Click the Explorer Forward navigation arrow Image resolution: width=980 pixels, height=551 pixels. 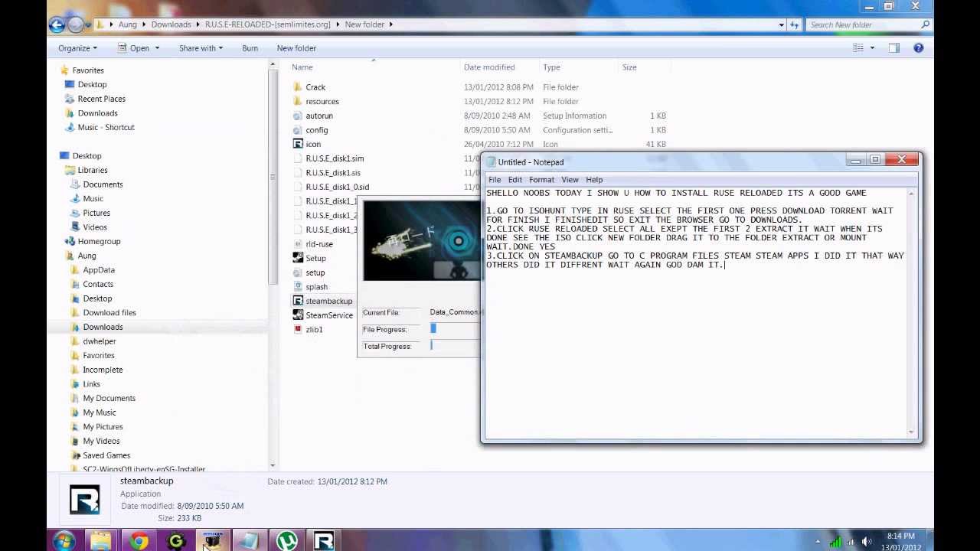tap(75, 24)
